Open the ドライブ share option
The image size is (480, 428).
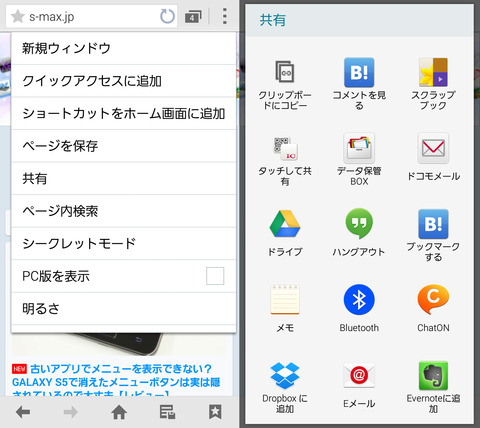[x=285, y=224]
